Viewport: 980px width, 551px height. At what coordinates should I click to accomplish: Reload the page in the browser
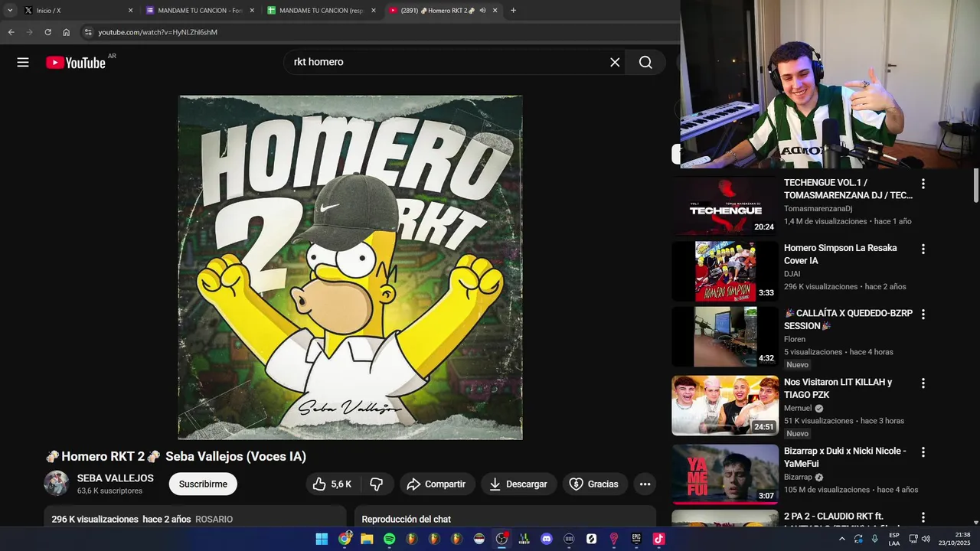[x=47, y=32]
